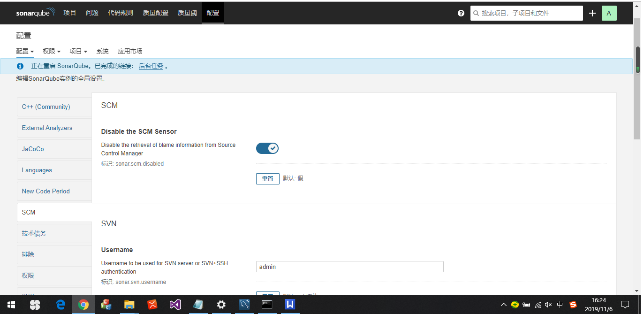
Task: Click the search magnifier icon
Action: point(476,13)
